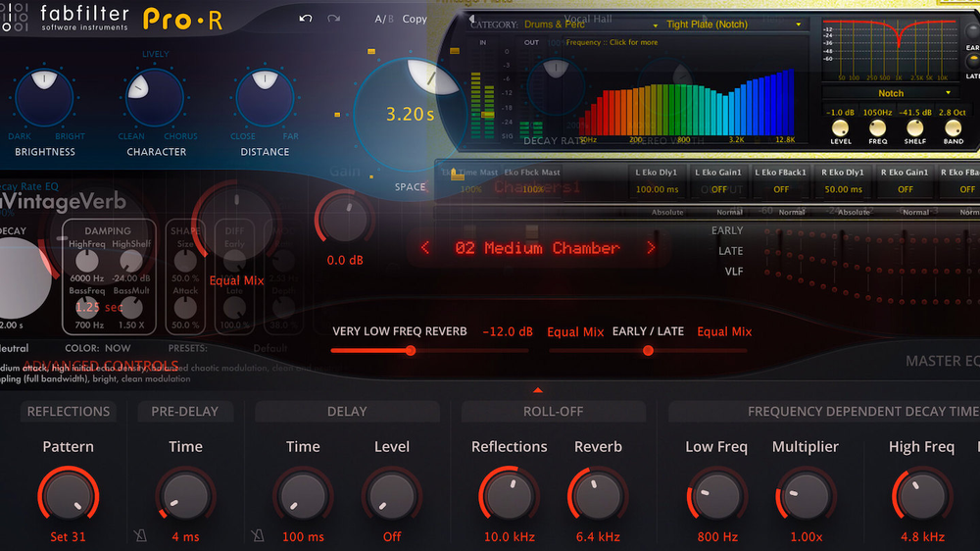Toggle the L Eko Gain1 OFF field
This screenshot has width=980, height=551.
coord(718,189)
